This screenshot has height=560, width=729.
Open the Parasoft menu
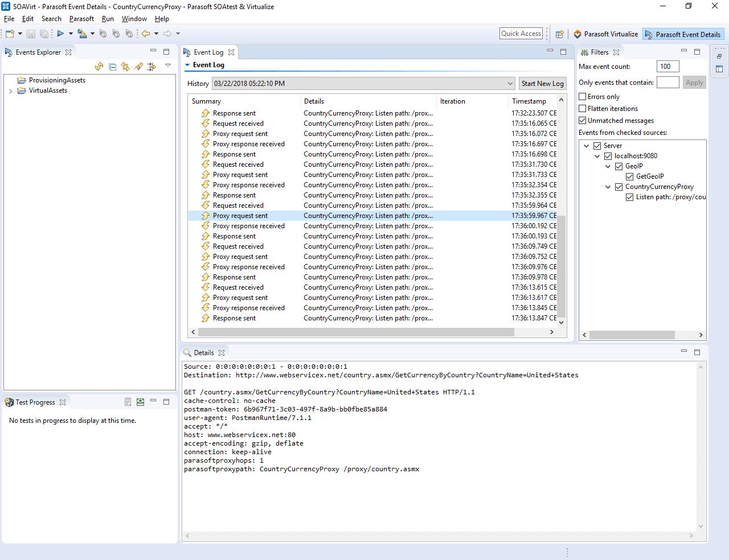pyautogui.click(x=81, y=19)
